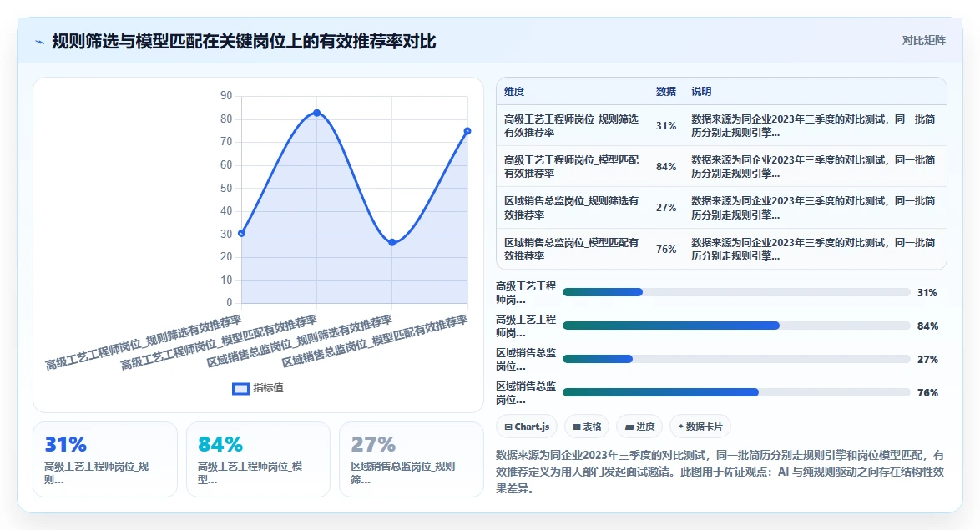Click the y-axis label 90

[226, 96]
